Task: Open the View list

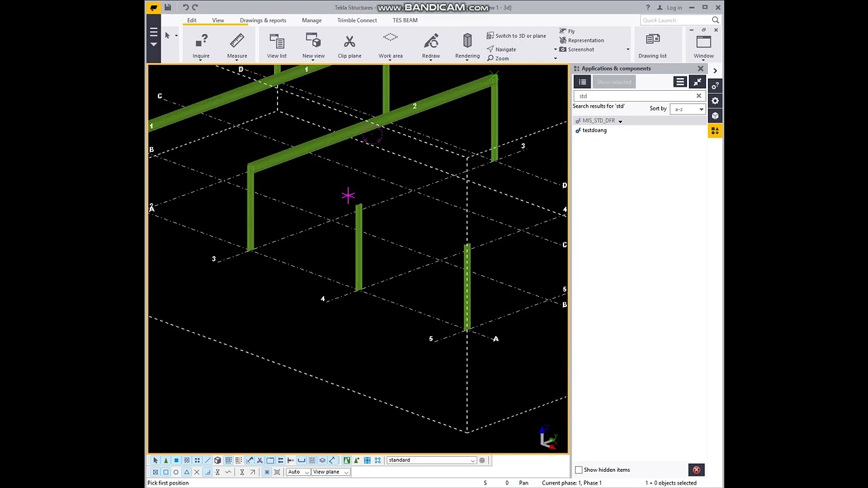Action: 277,45
